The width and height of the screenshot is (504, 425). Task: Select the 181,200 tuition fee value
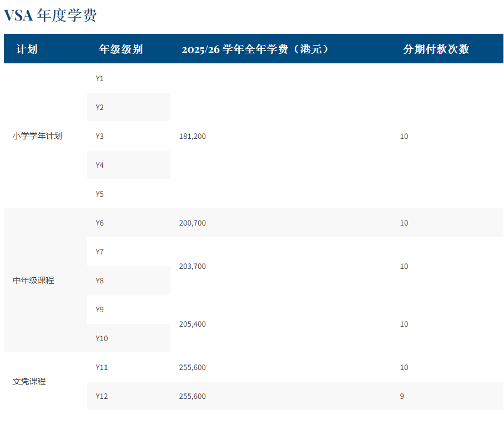[193, 136]
